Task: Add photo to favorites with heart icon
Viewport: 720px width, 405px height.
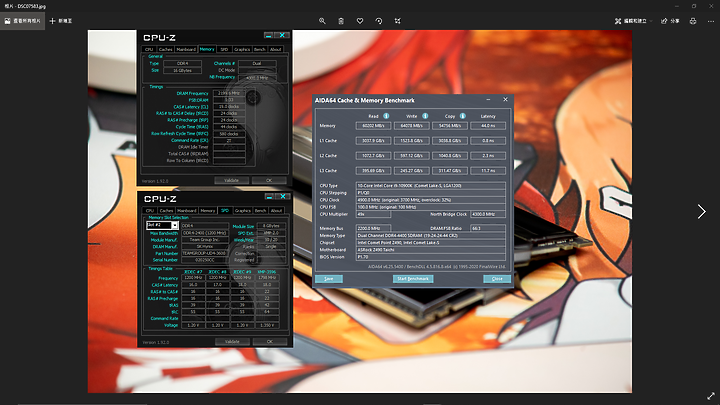Action: [360, 21]
